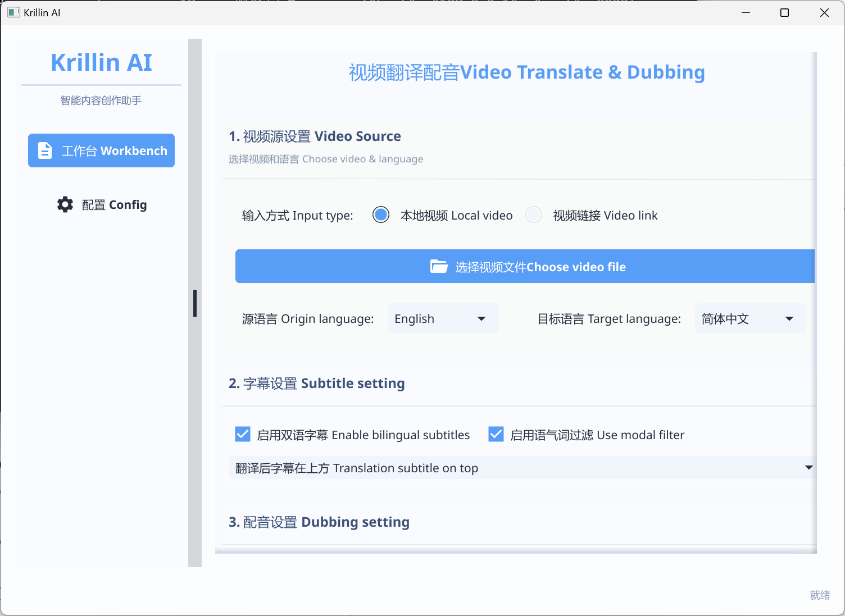Click the folder icon on Choose video file button

[x=439, y=266]
